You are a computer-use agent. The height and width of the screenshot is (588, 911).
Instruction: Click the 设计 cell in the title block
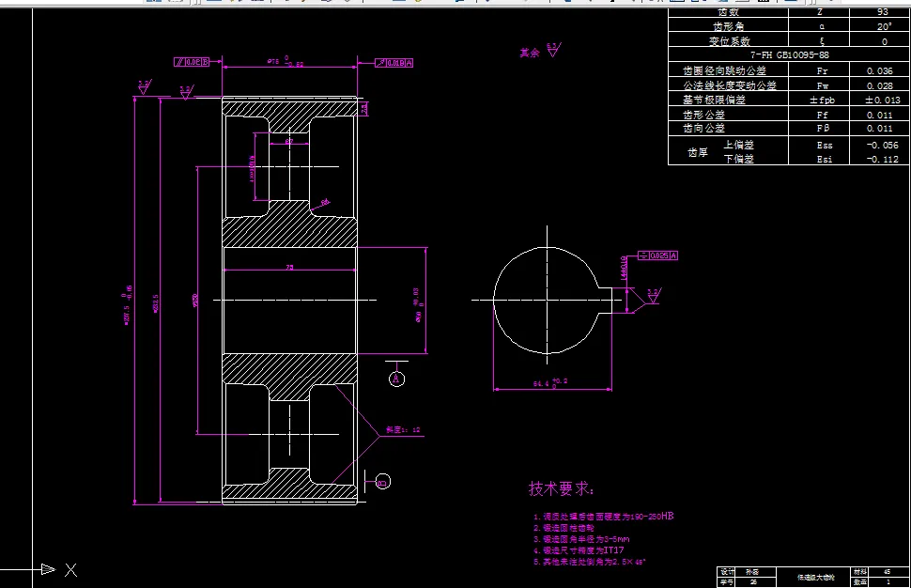728,572
